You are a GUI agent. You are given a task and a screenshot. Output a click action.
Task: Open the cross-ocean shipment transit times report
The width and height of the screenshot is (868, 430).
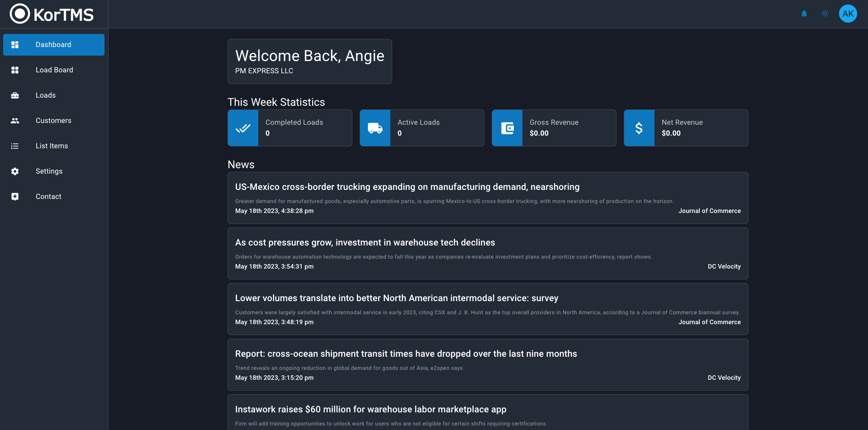406,354
